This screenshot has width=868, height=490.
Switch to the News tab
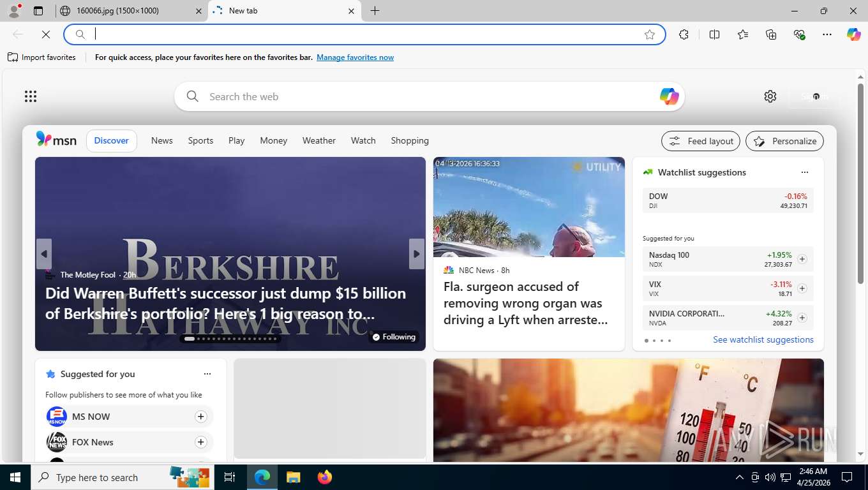pyautogui.click(x=162, y=140)
